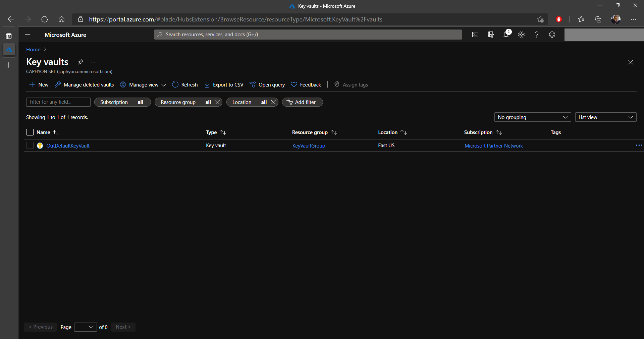644x339 pixels.
Task: Focus the Filter for any field box
Action: [x=58, y=102]
